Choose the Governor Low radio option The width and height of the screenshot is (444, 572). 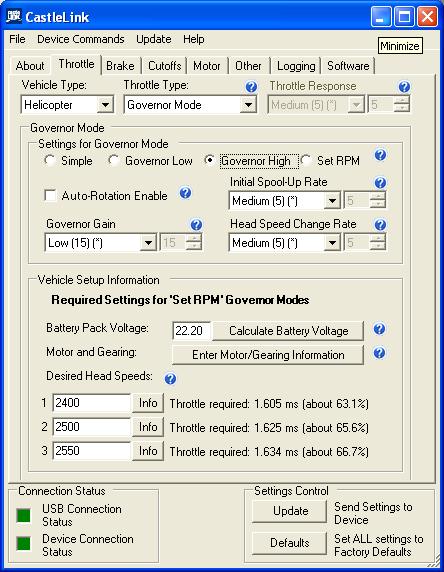pos(113,160)
